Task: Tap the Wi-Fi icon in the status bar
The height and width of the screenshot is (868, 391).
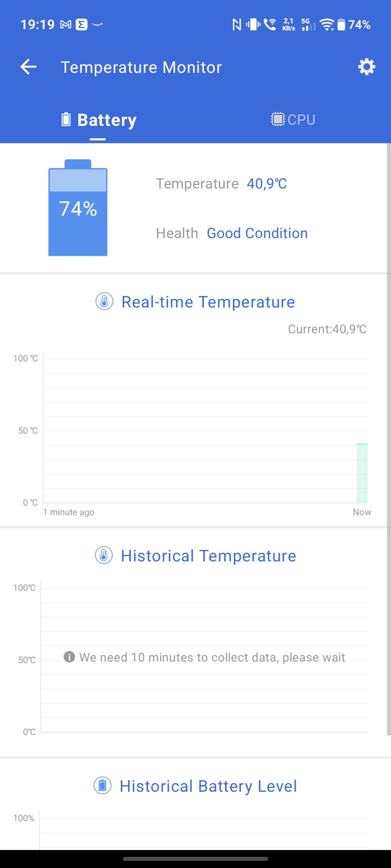Action: point(327,24)
